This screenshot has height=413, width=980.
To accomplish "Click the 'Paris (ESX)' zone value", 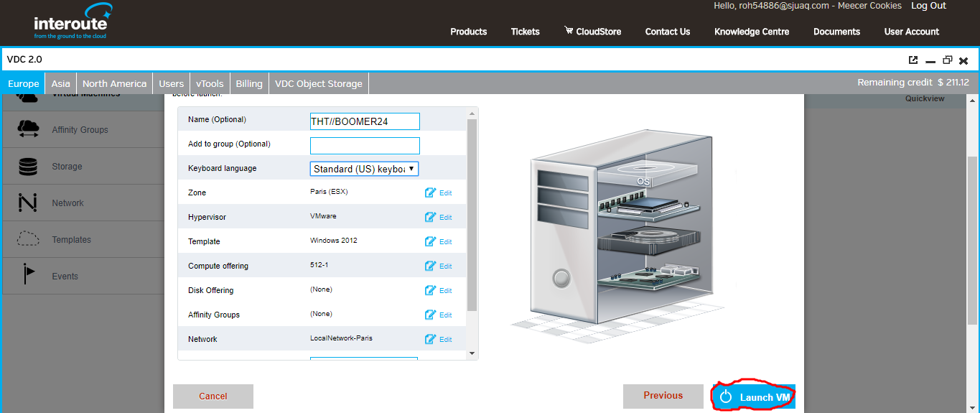I will click(x=329, y=192).
